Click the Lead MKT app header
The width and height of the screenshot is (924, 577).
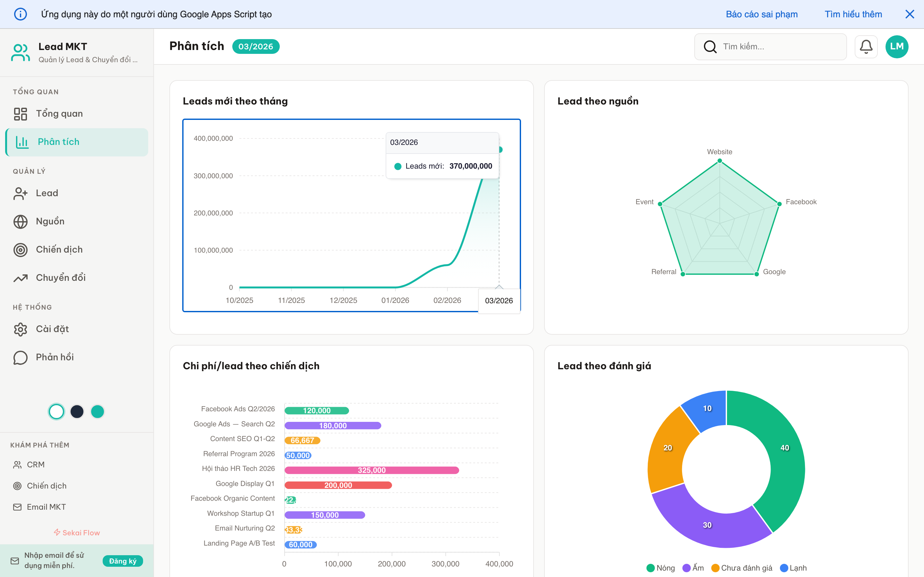pos(62,46)
